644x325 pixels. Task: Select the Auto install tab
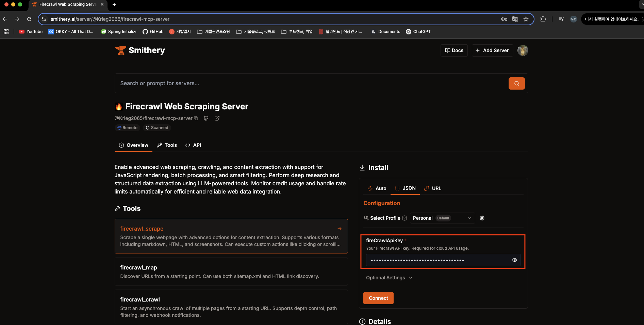(x=377, y=188)
